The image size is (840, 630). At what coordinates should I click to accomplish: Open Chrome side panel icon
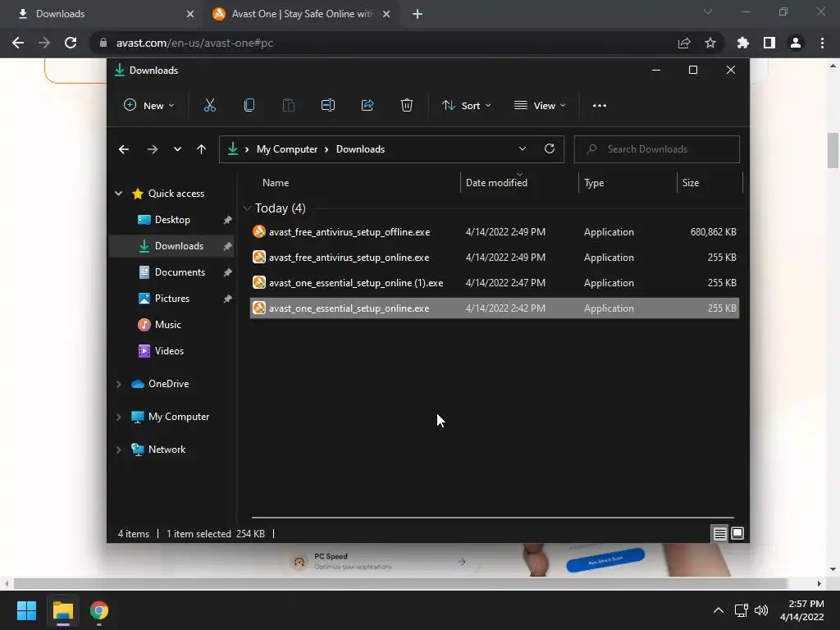coord(769,43)
